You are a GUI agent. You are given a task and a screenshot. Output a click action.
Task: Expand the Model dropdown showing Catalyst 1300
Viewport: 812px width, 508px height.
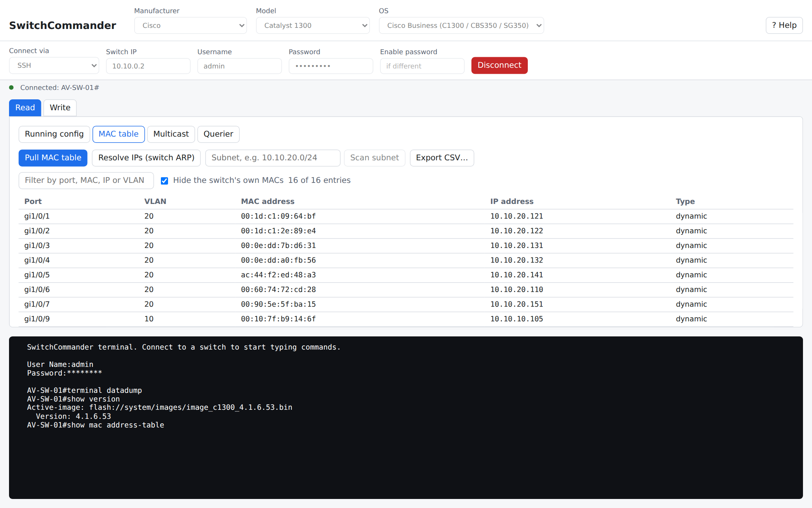(313, 26)
